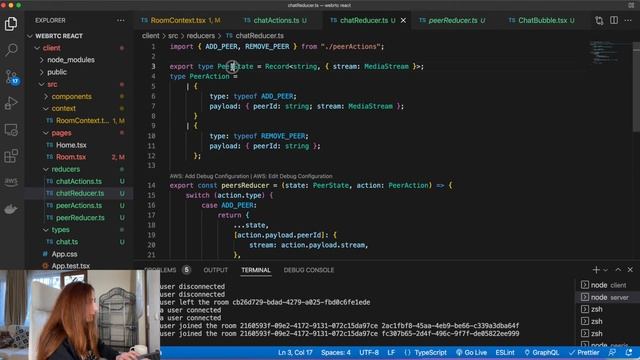Close the chatReducer.ts tab
Image resolution: width=640 pixels, height=360 pixels.
pos(403,20)
